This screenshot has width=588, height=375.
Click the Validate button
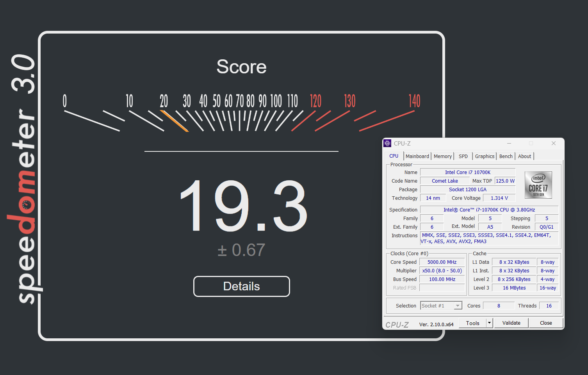tap(511, 323)
